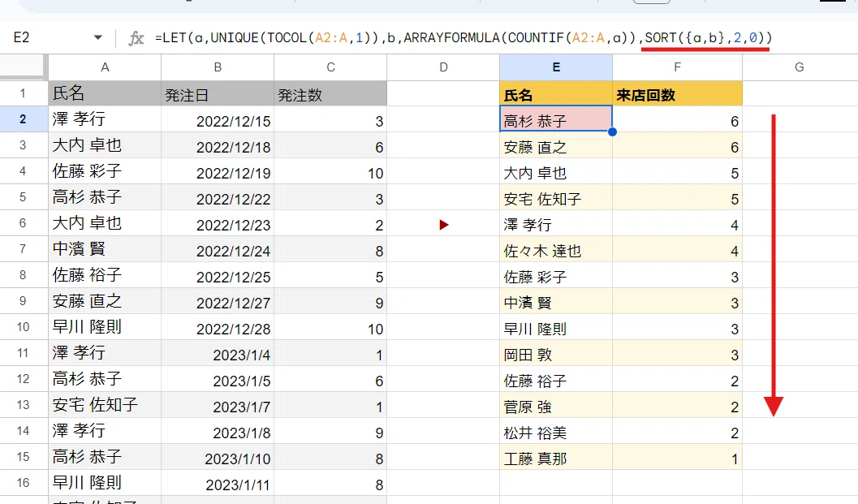Select row 7 header

pyautogui.click(x=24, y=249)
